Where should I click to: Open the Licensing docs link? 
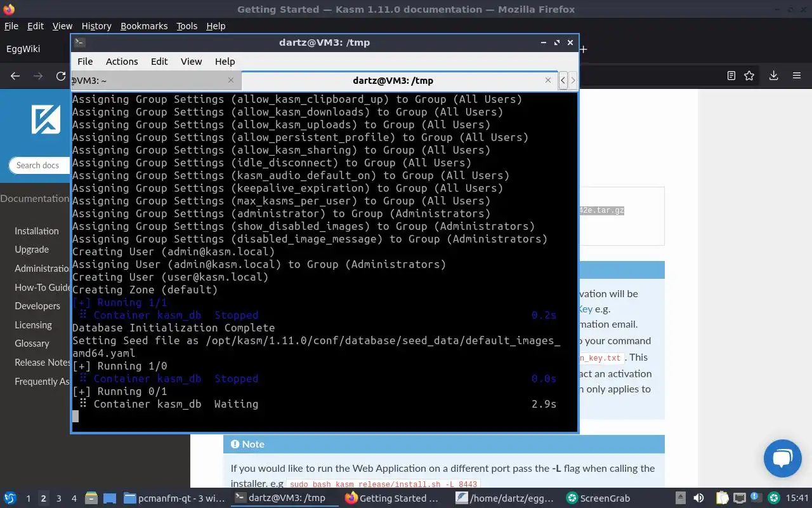click(x=34, y=325)
